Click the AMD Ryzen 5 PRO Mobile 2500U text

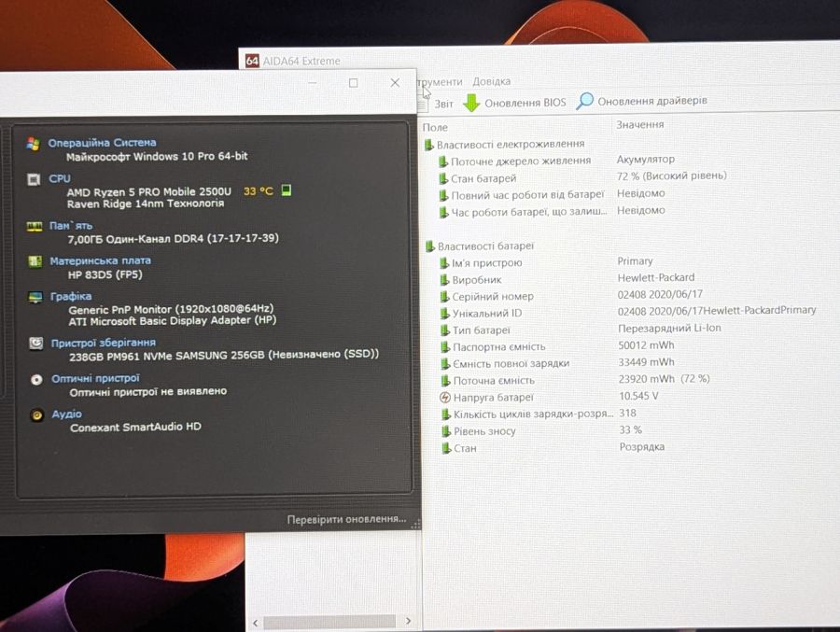(x=149, y=192)
